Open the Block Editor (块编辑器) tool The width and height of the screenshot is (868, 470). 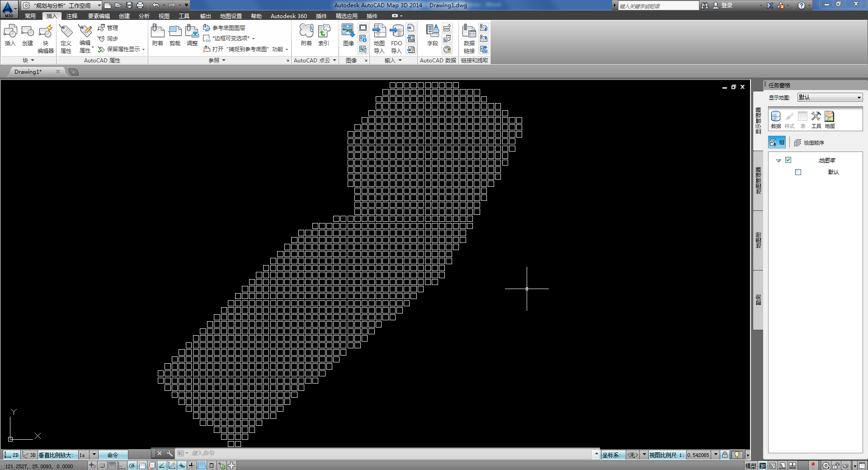46,39
